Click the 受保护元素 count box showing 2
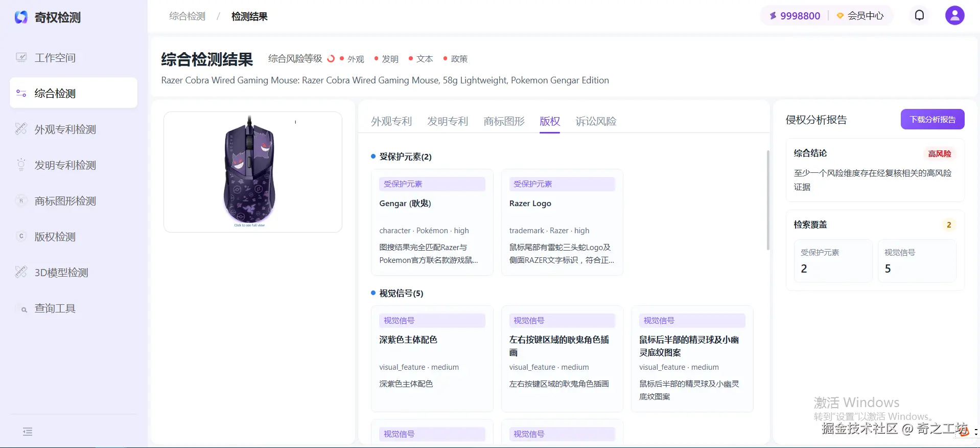980x448 pixels. [x=833, y=261]
